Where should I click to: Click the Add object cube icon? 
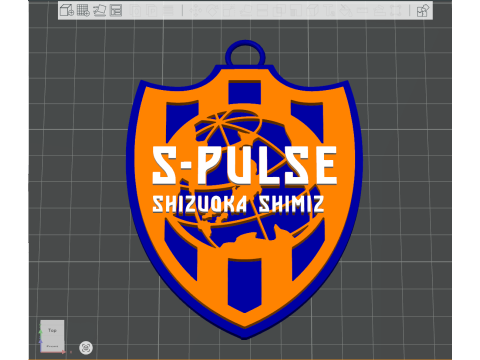67,10
